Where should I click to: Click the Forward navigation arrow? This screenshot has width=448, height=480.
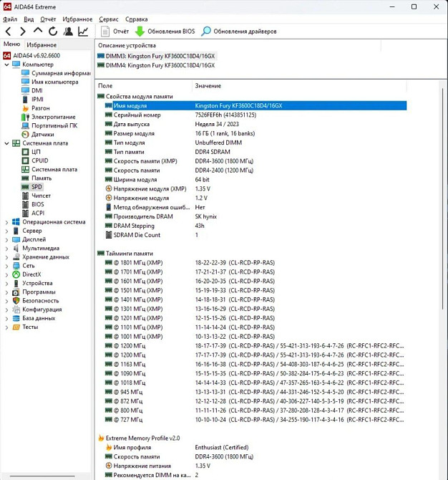pos(22,32)
